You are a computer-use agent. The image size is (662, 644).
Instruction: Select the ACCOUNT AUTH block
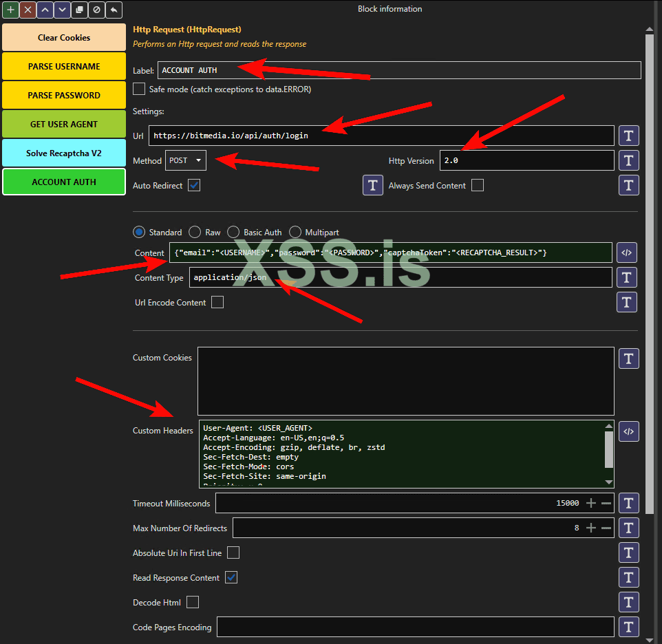point(64,182)
